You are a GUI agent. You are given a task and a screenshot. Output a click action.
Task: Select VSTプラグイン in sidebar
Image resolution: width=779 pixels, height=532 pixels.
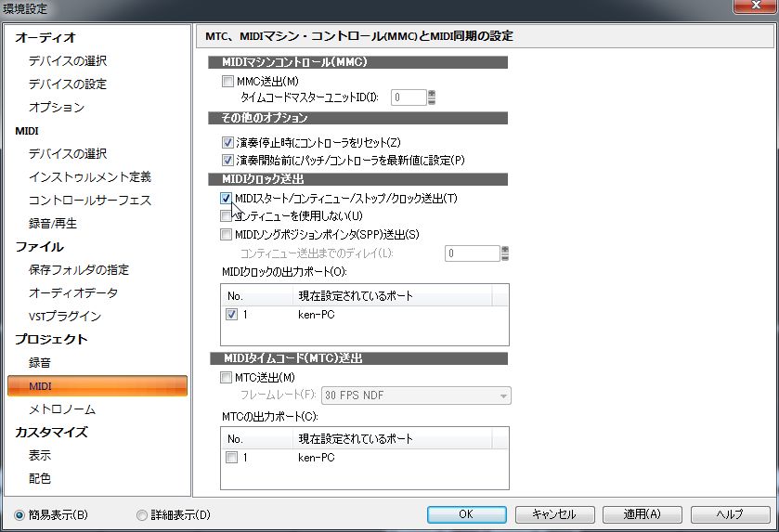[65, 317]
